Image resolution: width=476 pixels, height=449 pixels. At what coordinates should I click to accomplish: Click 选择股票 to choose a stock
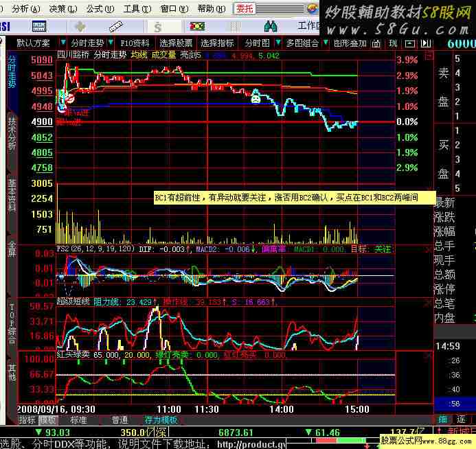tap(176, 43)
